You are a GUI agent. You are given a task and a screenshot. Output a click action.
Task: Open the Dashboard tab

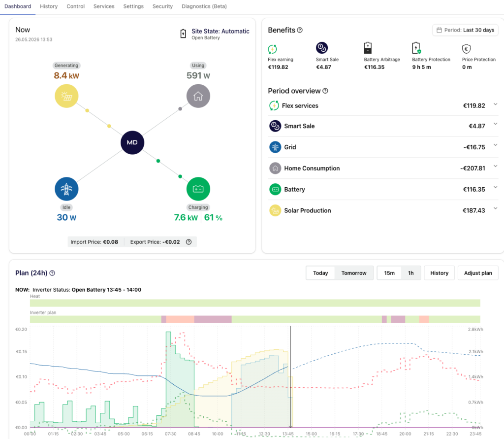[18, 6]
